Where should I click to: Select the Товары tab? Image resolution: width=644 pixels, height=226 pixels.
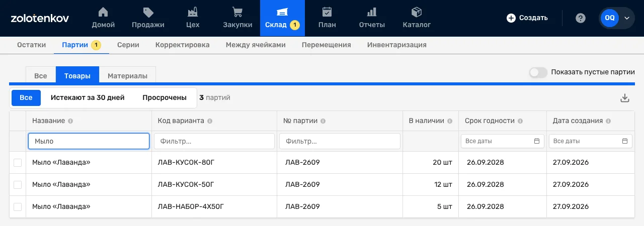77,76
